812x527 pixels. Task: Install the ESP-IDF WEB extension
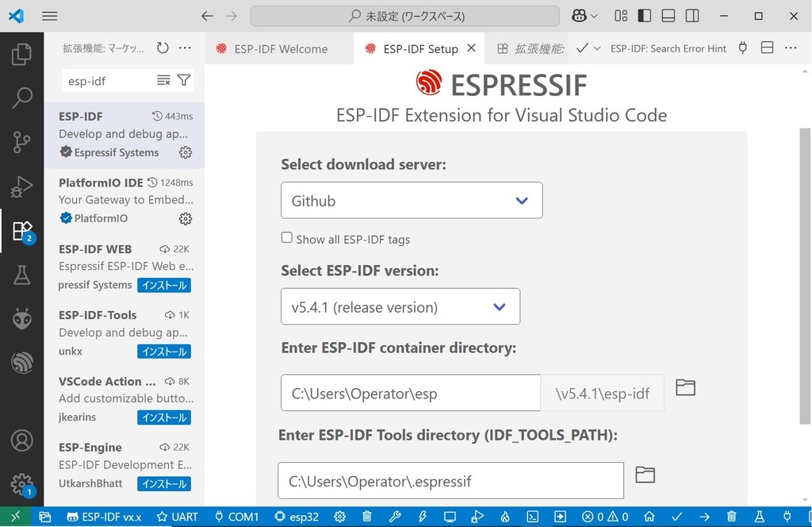click(163, 284)
